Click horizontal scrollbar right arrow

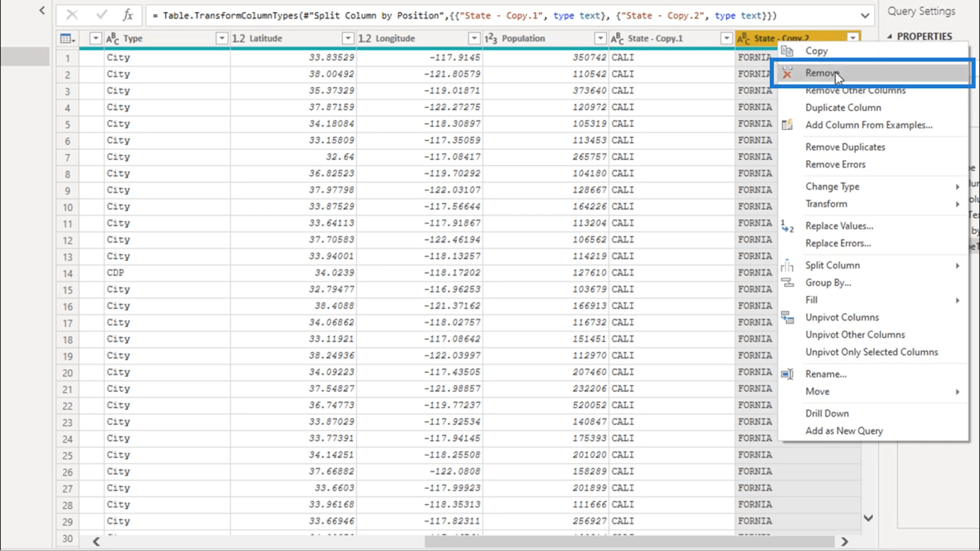[x=845, y=541]
